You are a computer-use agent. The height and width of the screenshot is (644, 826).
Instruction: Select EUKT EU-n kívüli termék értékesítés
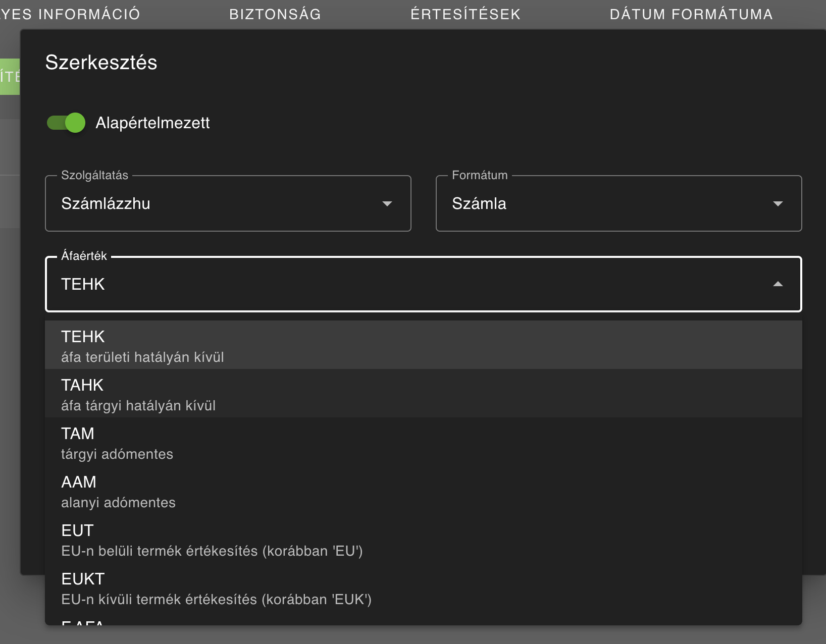point(423,587)
